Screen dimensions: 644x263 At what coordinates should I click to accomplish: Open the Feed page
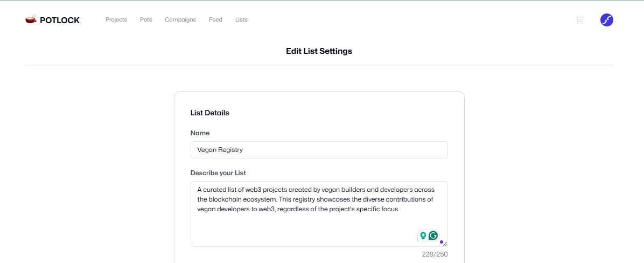pyautogui.click(x=215, y=20)
